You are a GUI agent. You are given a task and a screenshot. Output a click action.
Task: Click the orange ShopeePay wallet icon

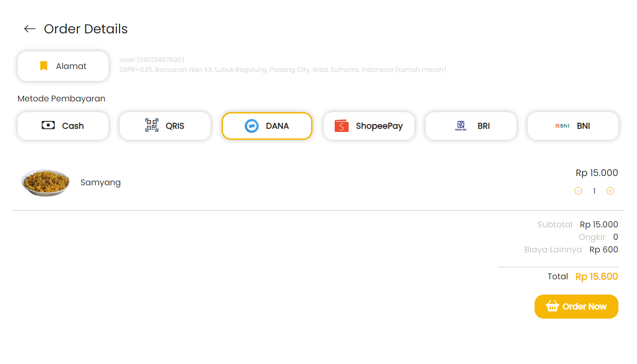pyautogui.click(x=342, y=126)
